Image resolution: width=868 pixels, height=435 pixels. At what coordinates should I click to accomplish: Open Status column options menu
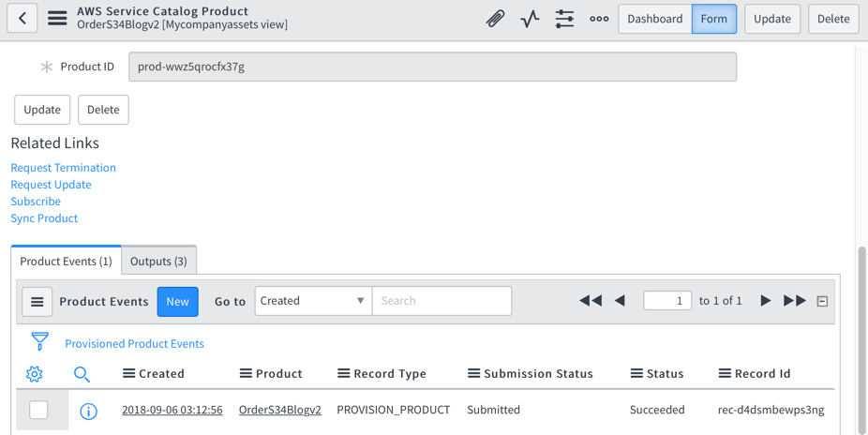pyautogui.click(x=636, y=373)
